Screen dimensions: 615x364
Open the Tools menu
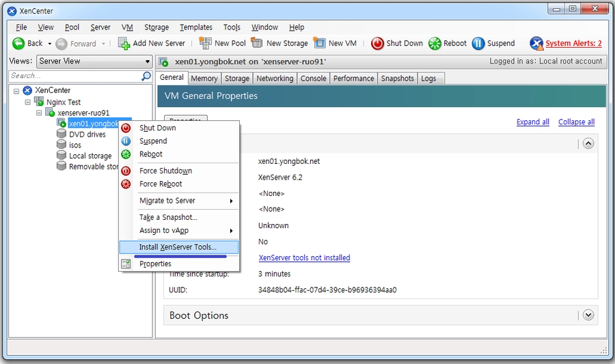point(232,27)
